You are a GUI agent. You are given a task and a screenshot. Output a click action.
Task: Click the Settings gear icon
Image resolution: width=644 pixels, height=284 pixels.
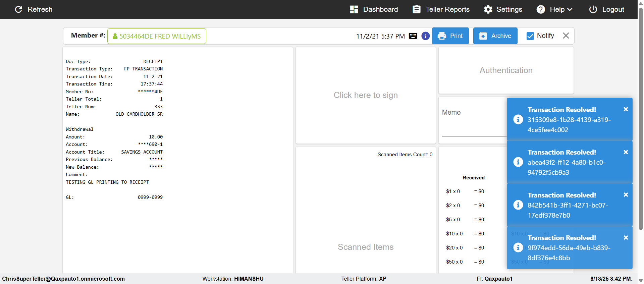tap(488, 9)
